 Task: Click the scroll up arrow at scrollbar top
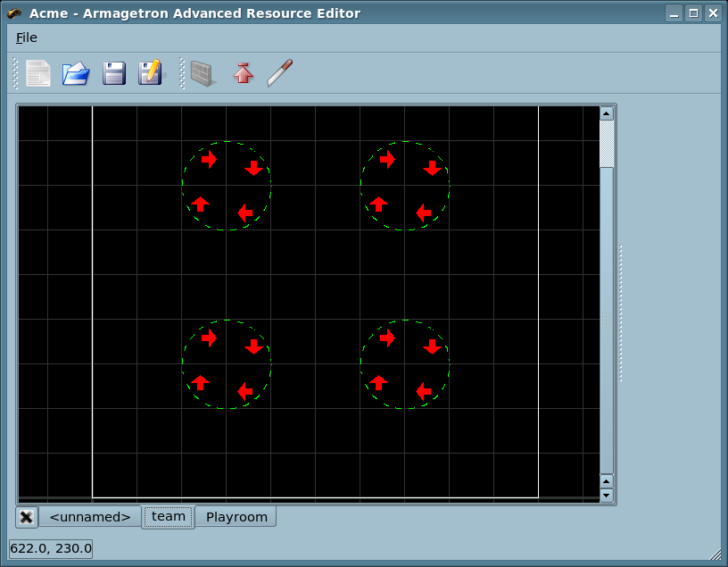(607, 113)
